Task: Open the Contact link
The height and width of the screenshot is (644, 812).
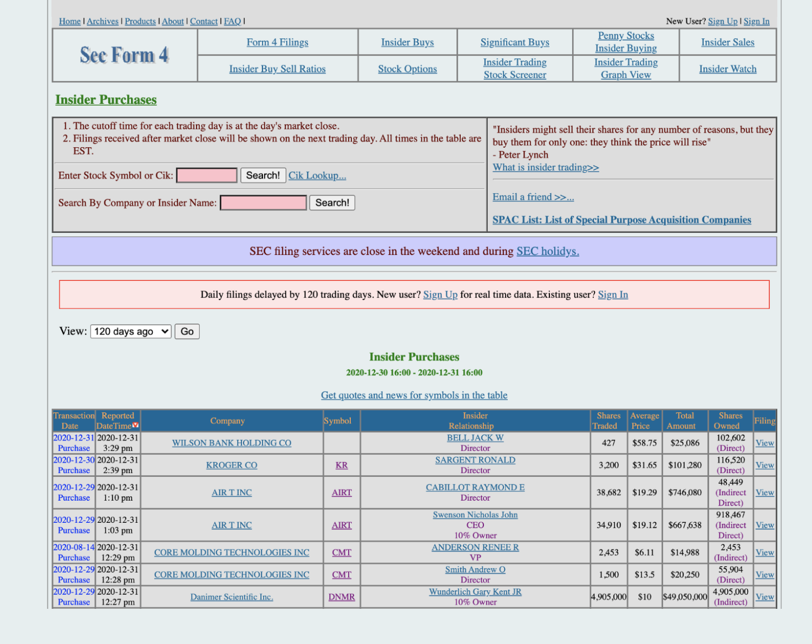Action: [204, 21]
